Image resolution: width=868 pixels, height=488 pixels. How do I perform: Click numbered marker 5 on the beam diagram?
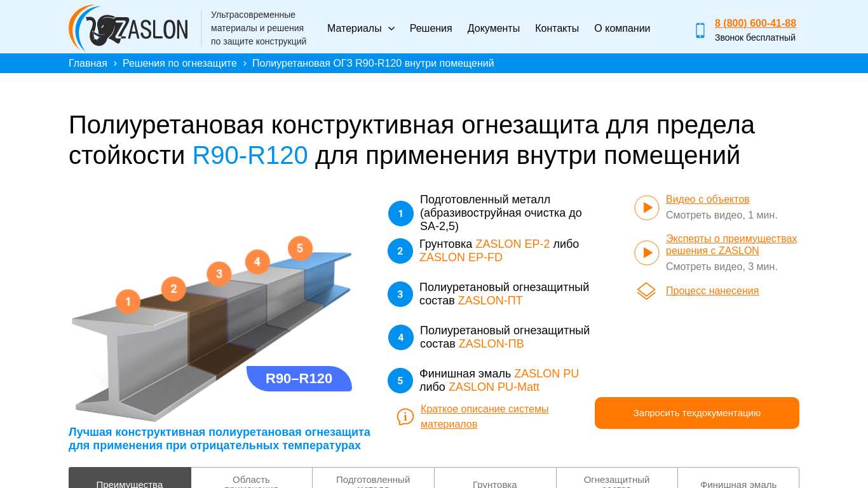pos(299,248)
